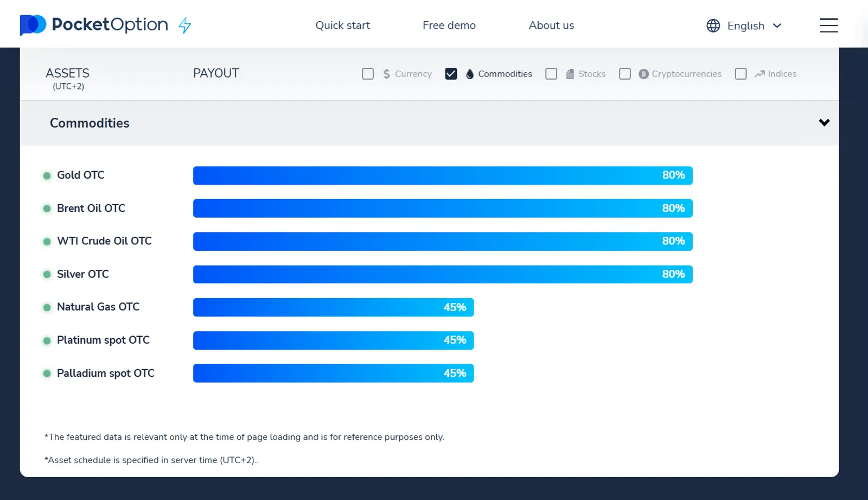Screen dimensions: 868x500
Task: Click the Currency dollar sign icon
Action: point(386,74)
